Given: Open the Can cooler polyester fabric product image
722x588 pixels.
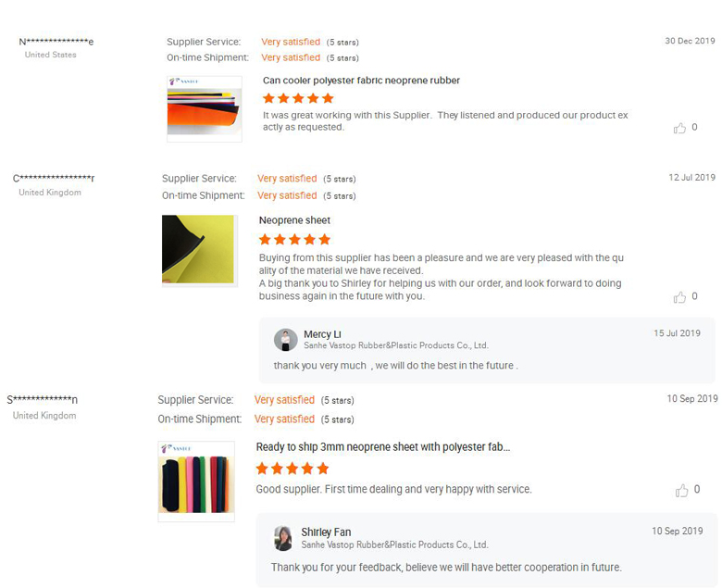Looking at the screenshot, I should point(204,109).
